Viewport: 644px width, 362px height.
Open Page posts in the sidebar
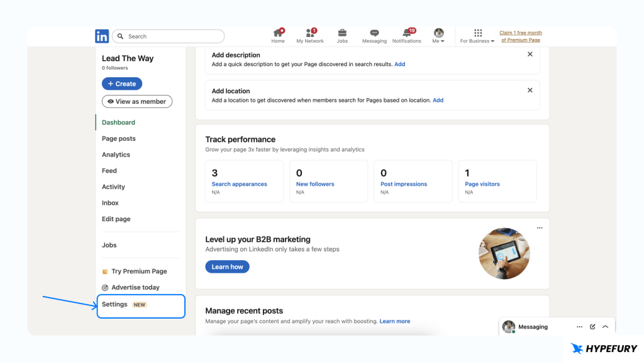point(119,138)
